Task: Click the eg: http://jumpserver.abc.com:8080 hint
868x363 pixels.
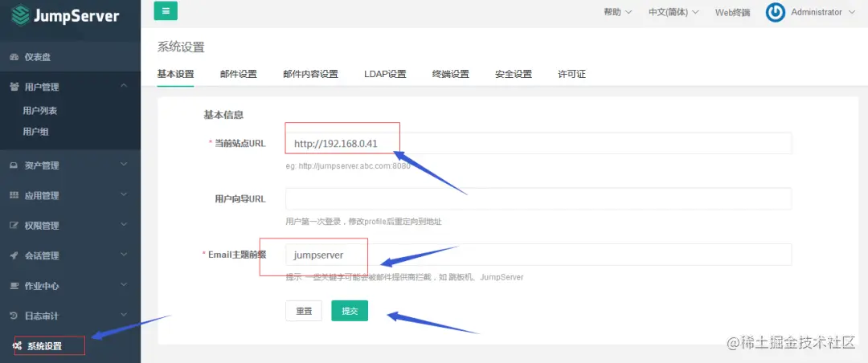Action: 348,165
